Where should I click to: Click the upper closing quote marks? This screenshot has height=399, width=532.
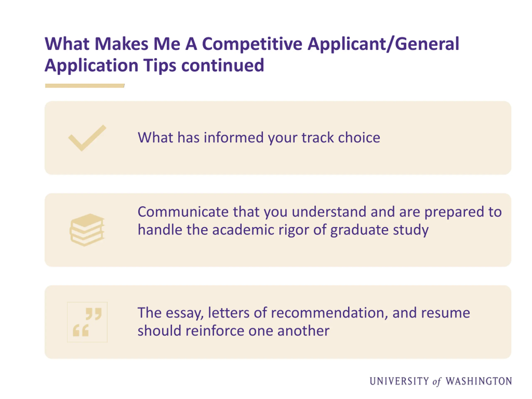pyautogui.click(x=94, y=314)
